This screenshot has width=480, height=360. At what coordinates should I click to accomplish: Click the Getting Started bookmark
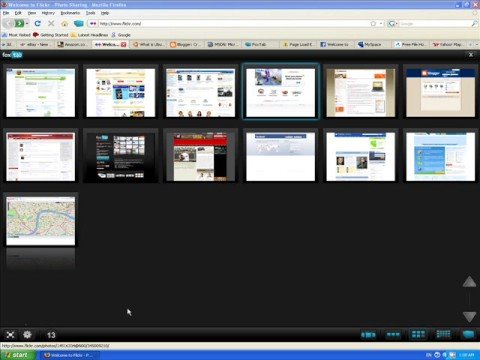point(51,35)
